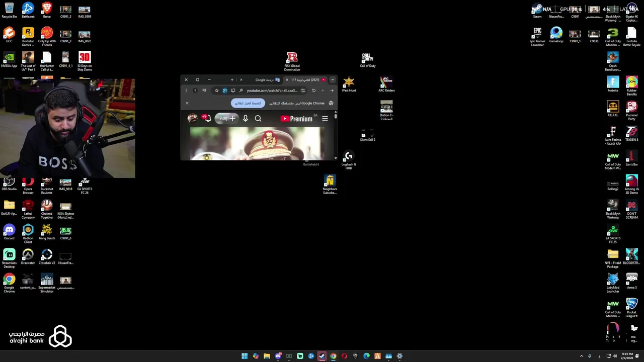644x362 pixels.
Task: Select Brave desktop shortcut
Action: click(47, 11)
